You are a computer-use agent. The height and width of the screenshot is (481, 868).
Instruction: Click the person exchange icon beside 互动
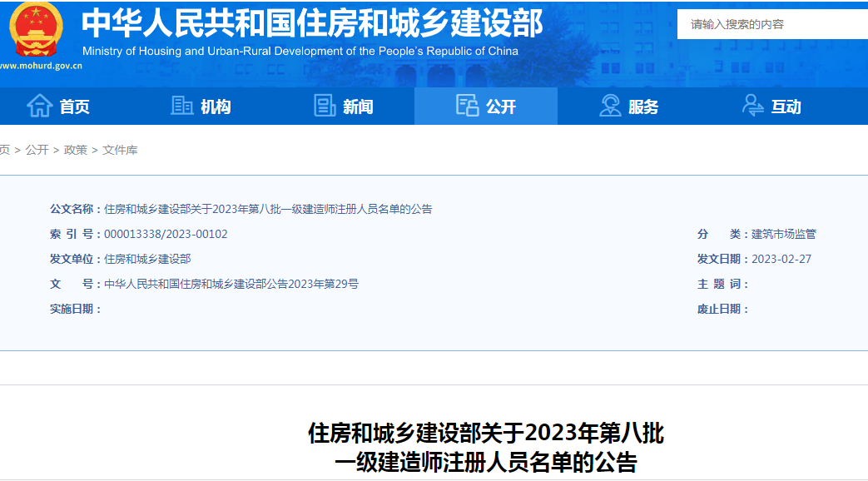[753, 105]
